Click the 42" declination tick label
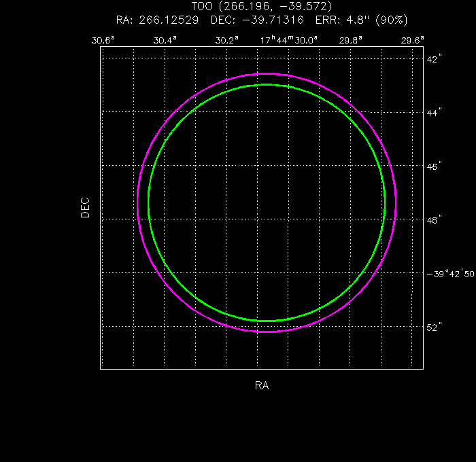This screenshot has width=476, height=462. tap(434, 59)
